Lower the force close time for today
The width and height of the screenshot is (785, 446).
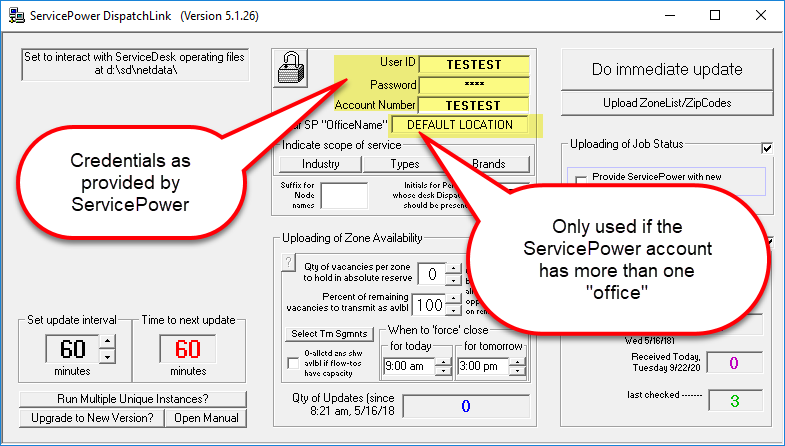point(444,371)
